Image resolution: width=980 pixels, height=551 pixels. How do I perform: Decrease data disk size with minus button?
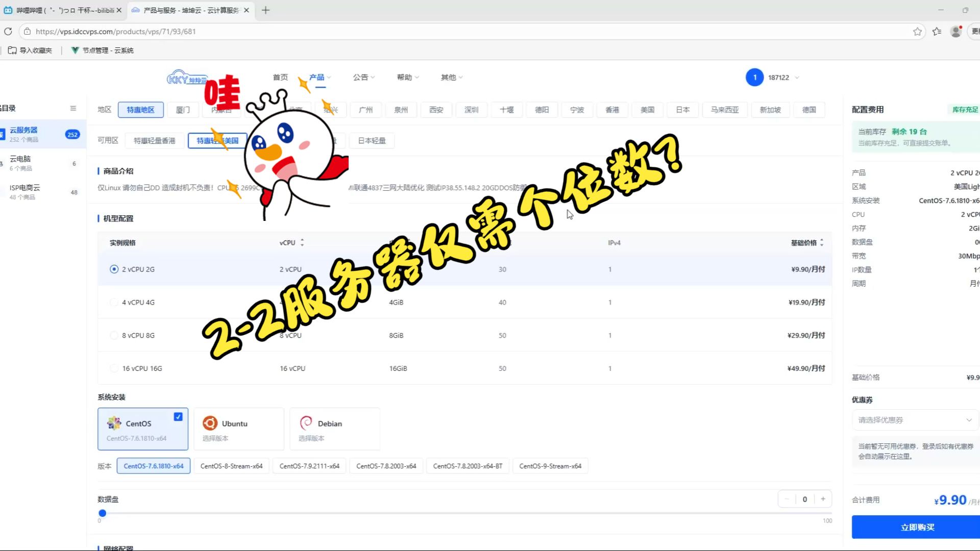(x=787, y=499)
